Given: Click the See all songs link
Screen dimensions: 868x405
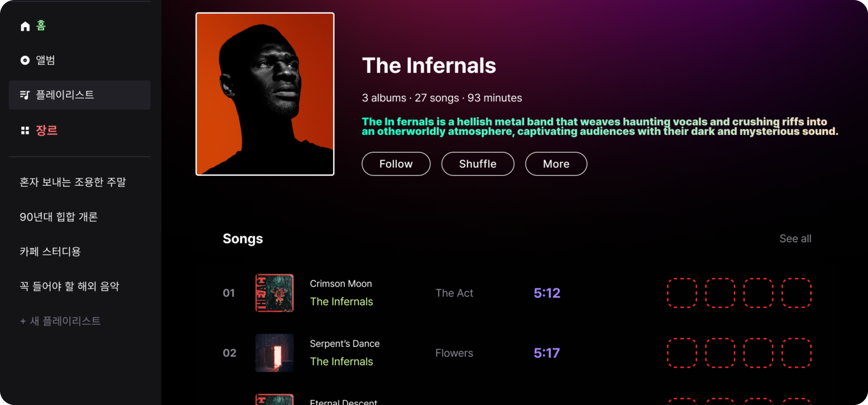Looking at the screenshot, I should (x=795, y=239).
